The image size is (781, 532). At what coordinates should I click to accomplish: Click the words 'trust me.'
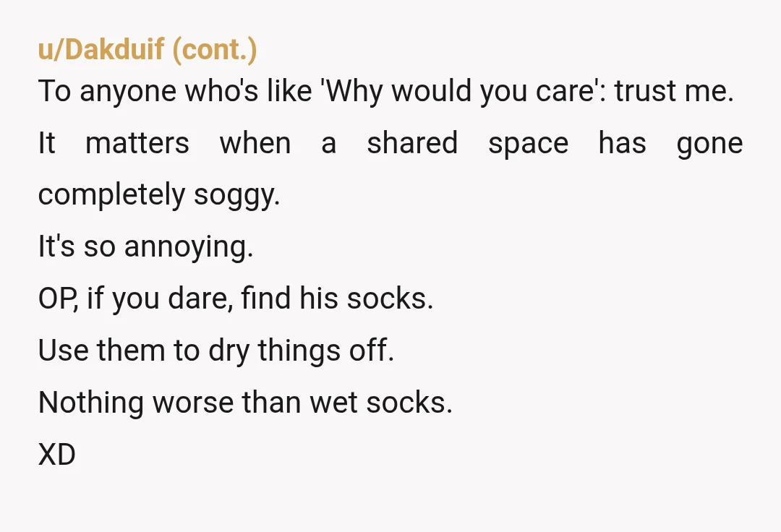tap(674, 91)
